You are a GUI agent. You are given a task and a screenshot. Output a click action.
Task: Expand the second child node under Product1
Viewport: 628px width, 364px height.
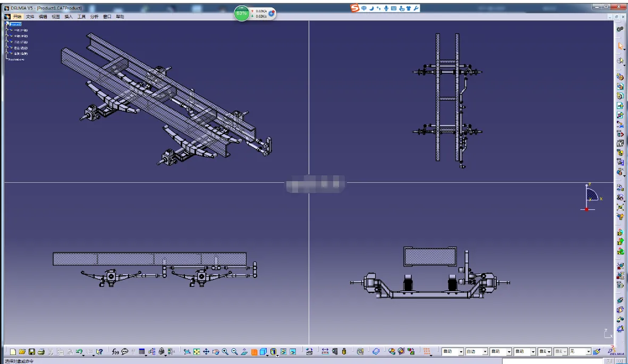coord(6,36)
